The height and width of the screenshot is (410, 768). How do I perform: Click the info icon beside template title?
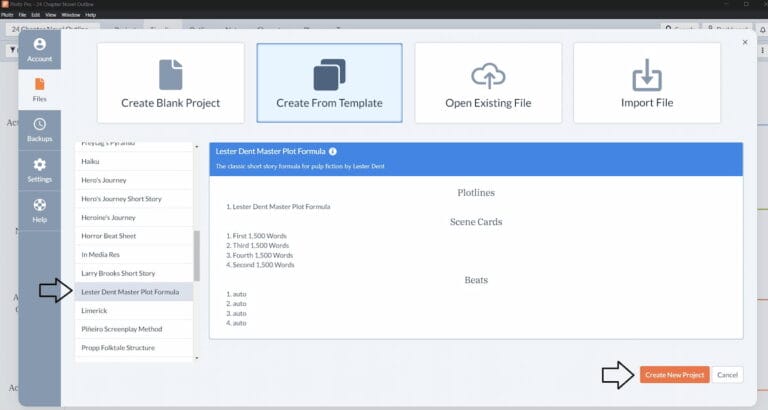click(333, 151)
